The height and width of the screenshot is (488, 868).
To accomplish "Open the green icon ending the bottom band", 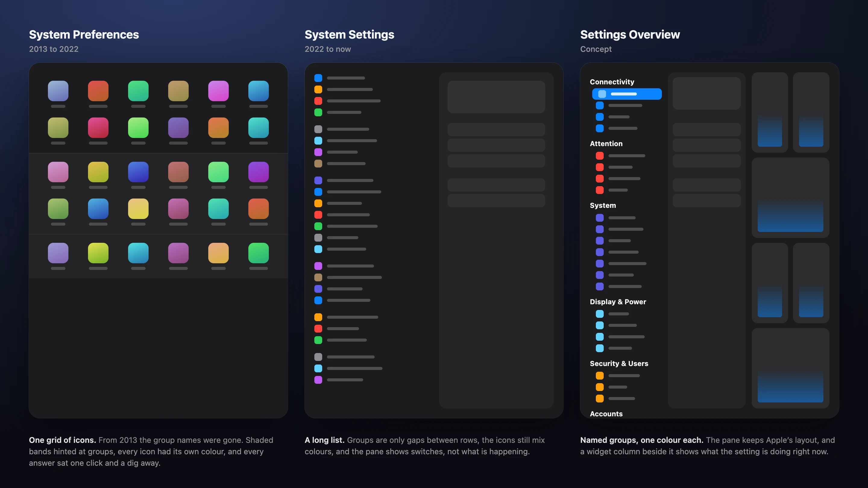I will pyautogui.click(x=259, y=253).
